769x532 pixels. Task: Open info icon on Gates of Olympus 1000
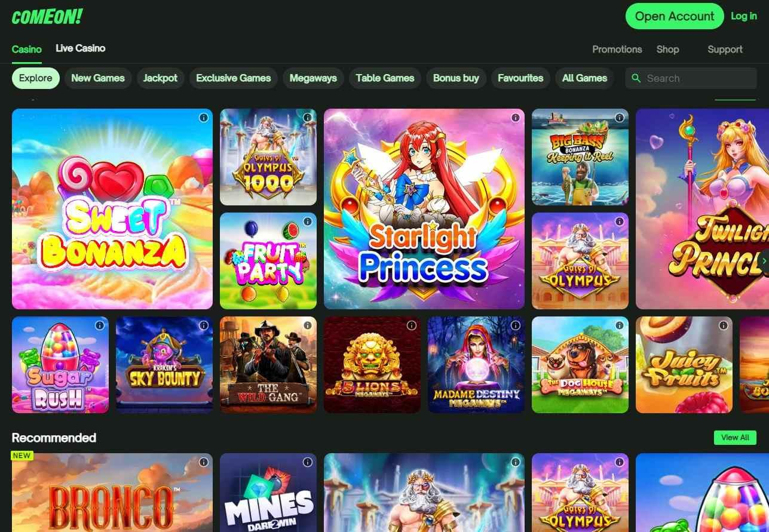pyautogui.click(x=308, y=118)
